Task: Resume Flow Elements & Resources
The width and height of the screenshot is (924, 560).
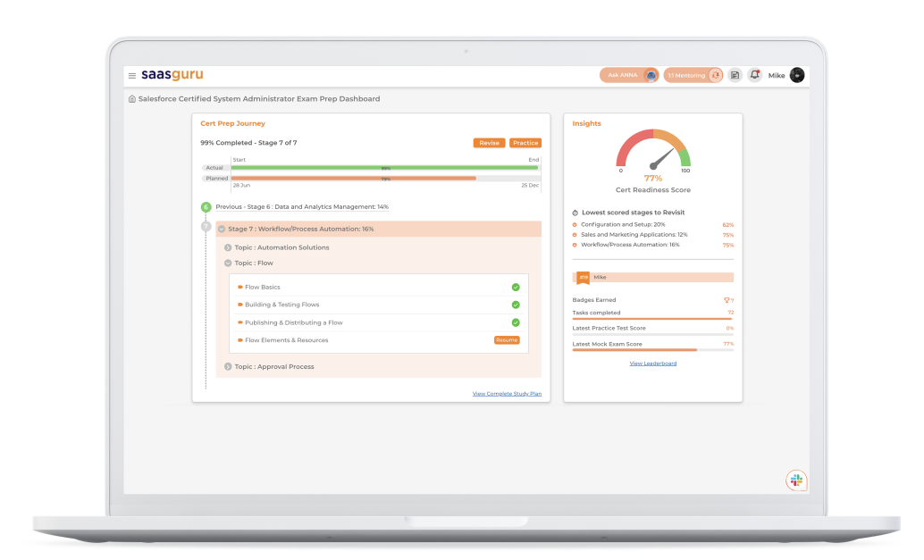Action: pyautogui.click(x=507, y=340)
